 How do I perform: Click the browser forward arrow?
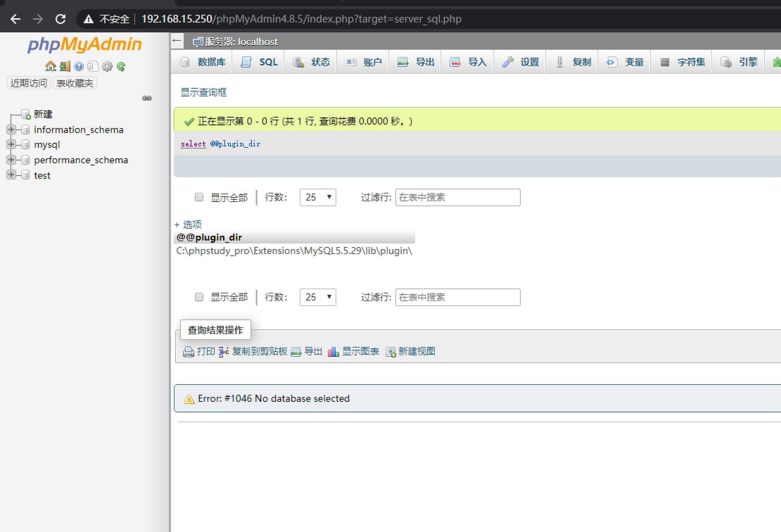pyautogui.click(x=38, y=19)
